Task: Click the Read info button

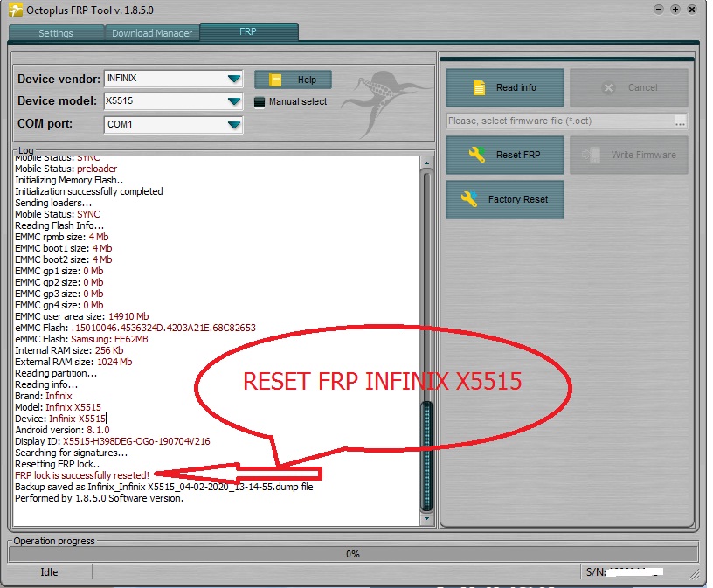Action: click(x=505, y=87)
